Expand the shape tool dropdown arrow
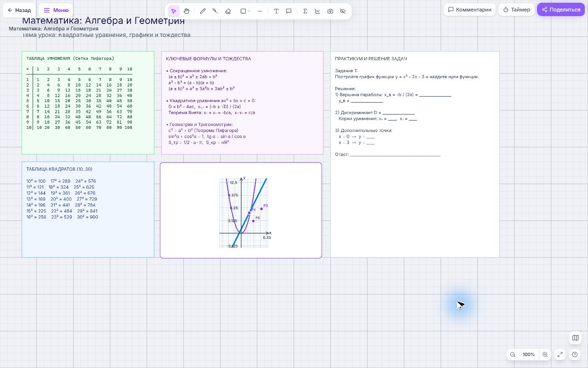The height and width of the screenshot is (368, 588). click(249, 11)
